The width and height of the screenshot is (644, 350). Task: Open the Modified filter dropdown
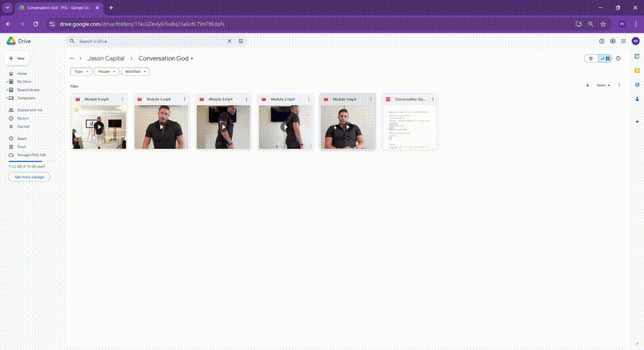[135, 71]
